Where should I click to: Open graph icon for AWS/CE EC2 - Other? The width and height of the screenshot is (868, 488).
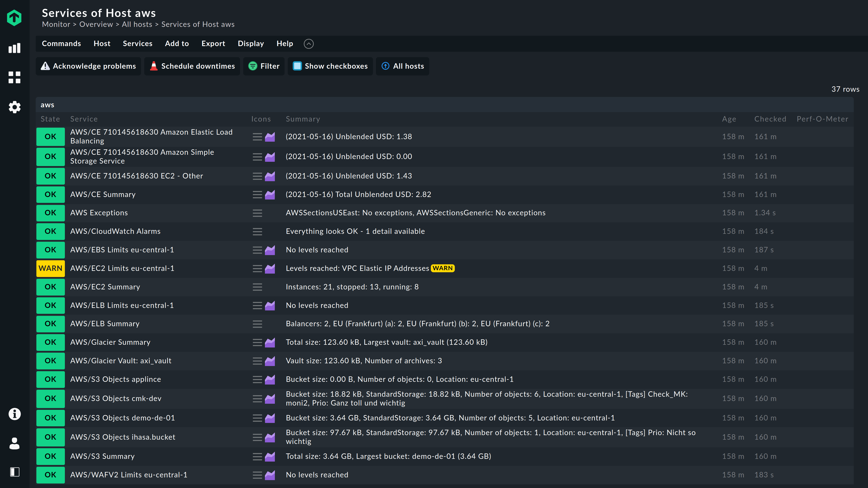270,176
